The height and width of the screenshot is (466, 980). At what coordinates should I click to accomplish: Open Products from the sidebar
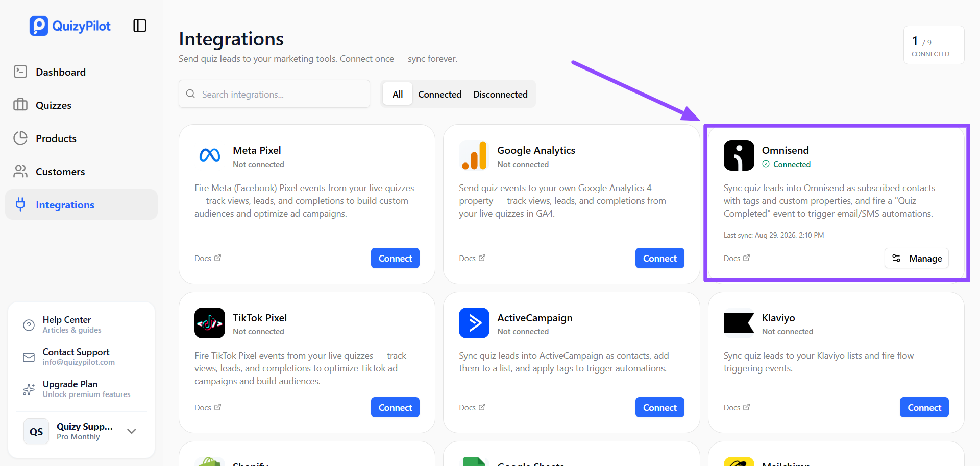click(x=81, y=138)
